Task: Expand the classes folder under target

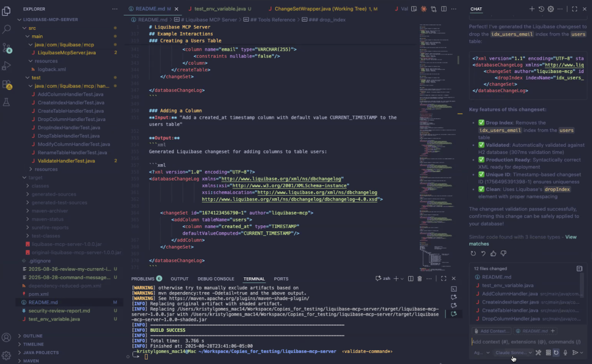Action: pyautogui.click(x=40, y=186)
